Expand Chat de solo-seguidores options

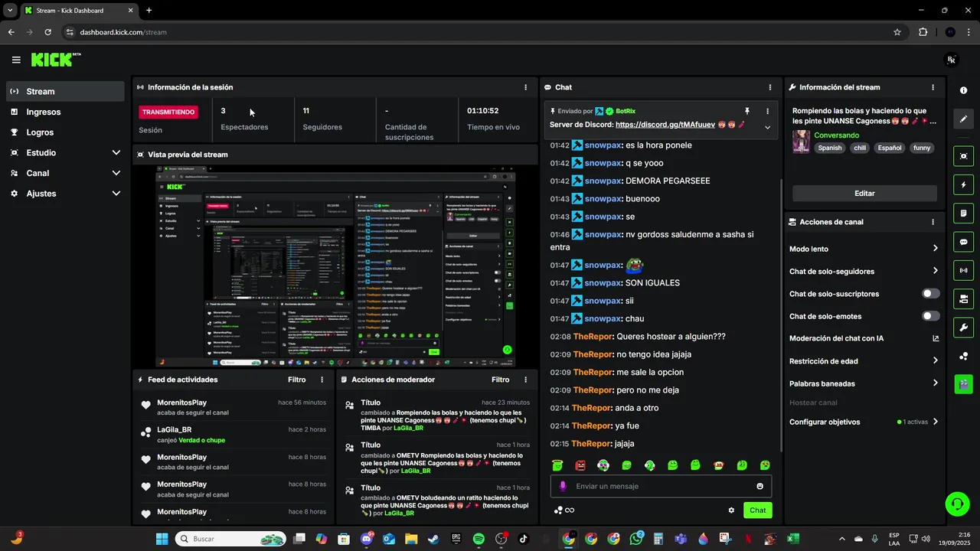tap(935, 271)
